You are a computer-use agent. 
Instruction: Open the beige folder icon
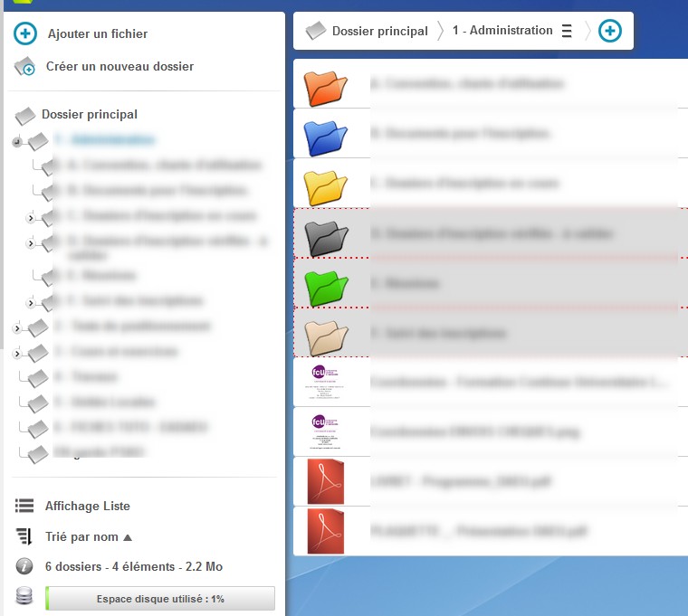(x=326, y=334)
